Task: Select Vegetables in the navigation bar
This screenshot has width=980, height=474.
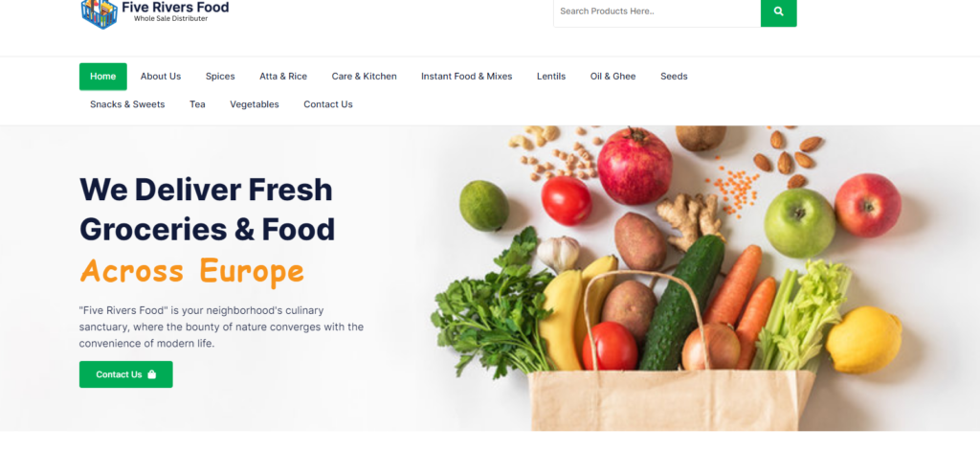Action: point(255,104)
